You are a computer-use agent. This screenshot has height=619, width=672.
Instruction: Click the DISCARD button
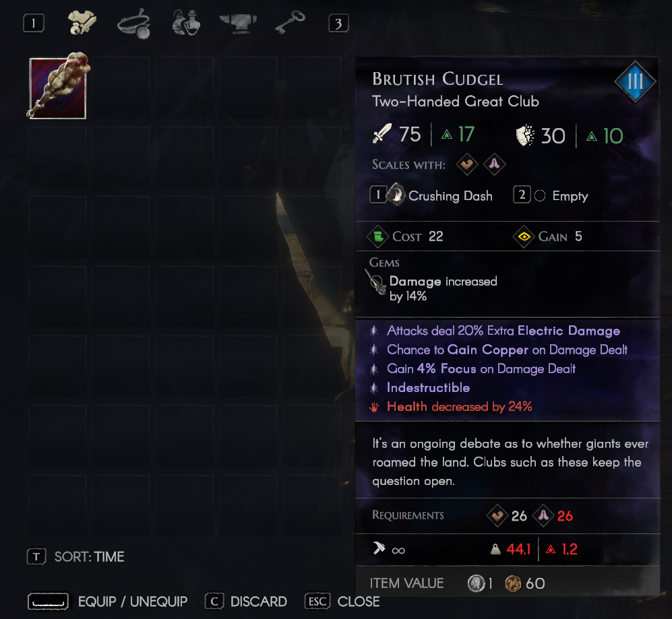point(246,601)
